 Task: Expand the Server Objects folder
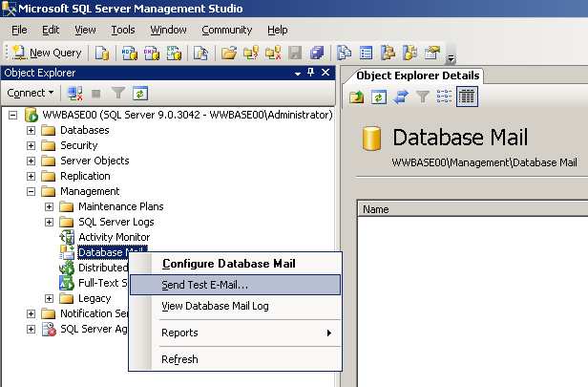31,161
